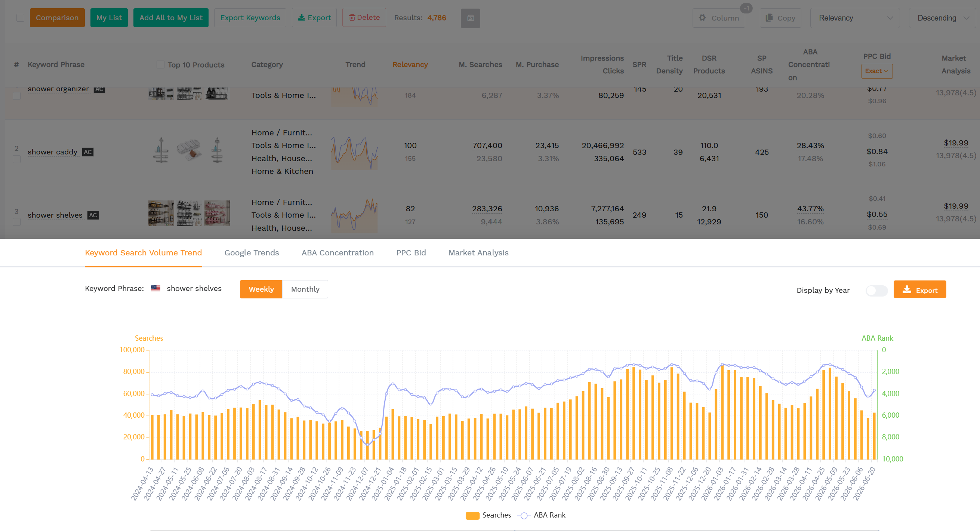Click the US flag icon by keyword phrase
980x531 pixels.
pyautogui.click(x=155, y=289)
